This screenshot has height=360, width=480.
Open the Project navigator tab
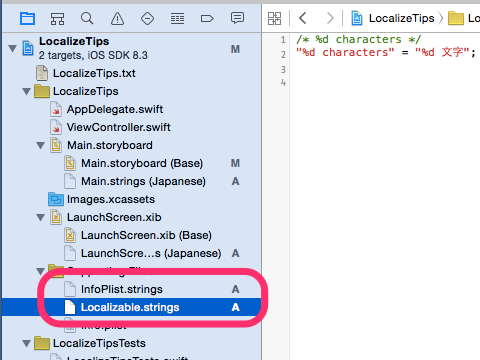pos(27,18)
